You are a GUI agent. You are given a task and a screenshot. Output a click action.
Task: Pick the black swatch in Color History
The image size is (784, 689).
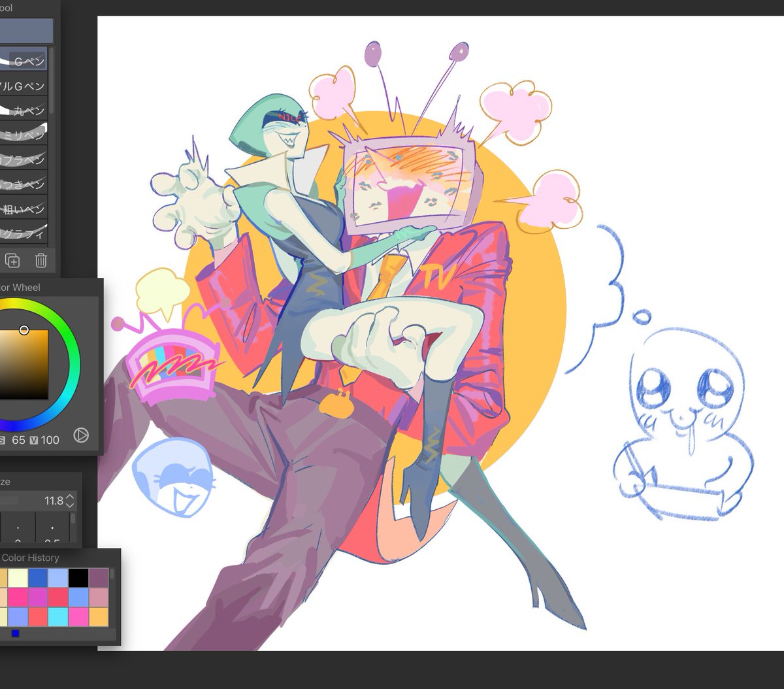pos(78,578)
